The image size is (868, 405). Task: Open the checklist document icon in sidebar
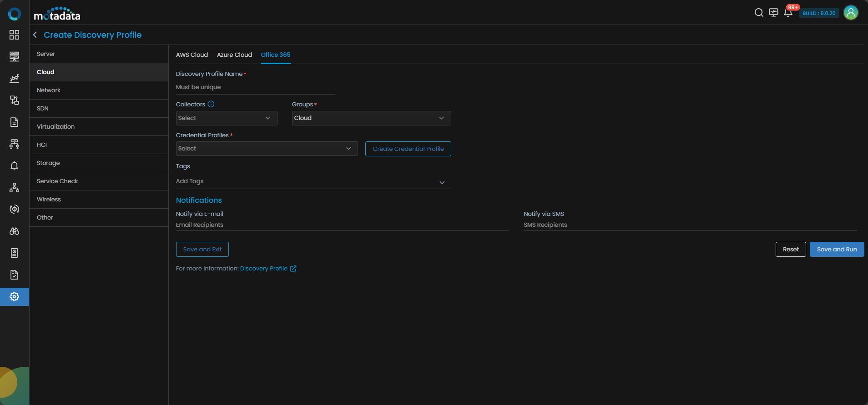coord(15,275)
